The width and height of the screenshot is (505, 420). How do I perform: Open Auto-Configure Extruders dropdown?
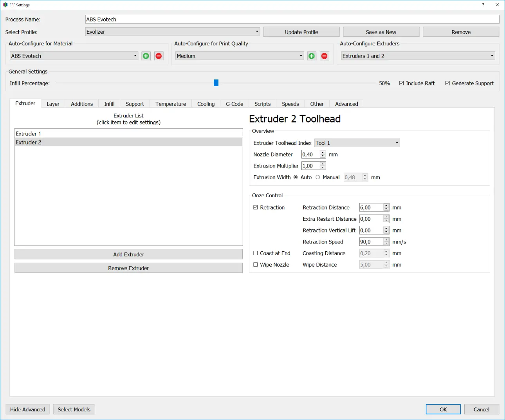pyautogui.click(x=418, y=56)
